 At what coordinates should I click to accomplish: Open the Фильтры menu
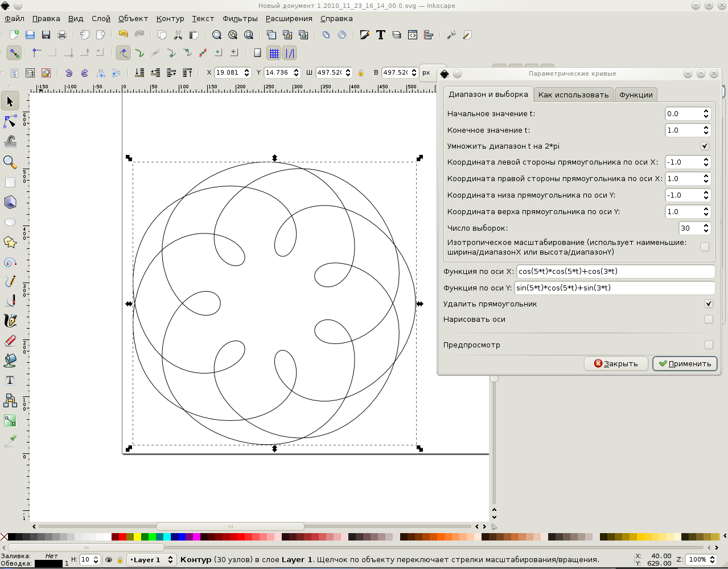click(x=240, y=18)
